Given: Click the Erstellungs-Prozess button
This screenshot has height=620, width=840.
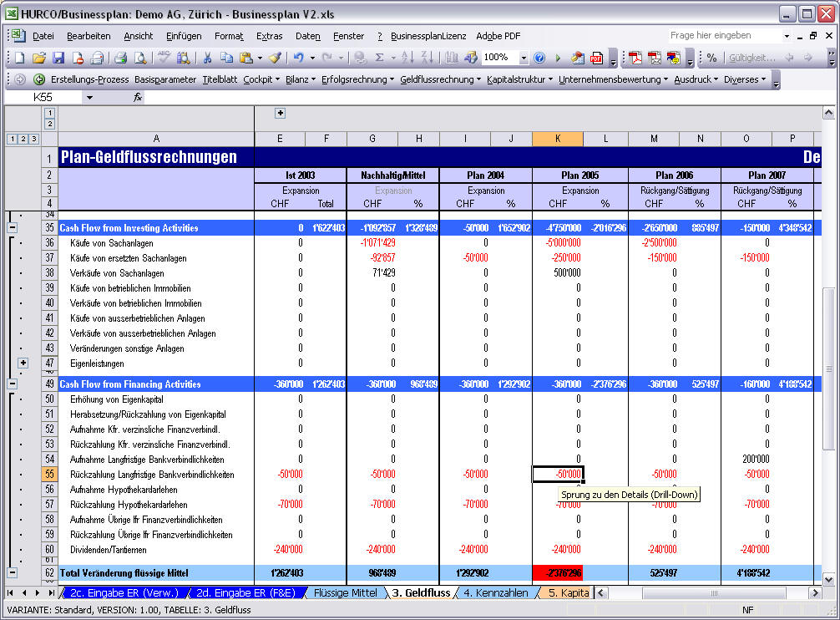Looking at the screenshot, I should pyautogui.click(x=89, y=79).
